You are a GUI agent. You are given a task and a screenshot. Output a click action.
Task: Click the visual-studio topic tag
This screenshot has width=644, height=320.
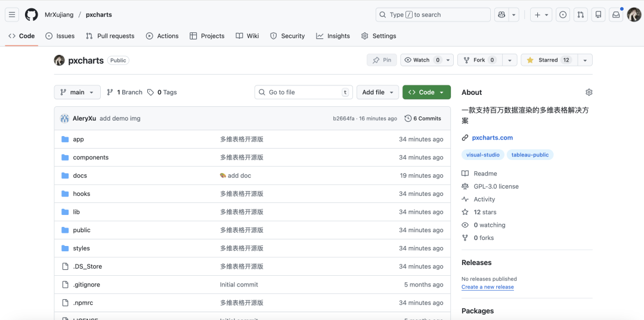tap(482, 155)
